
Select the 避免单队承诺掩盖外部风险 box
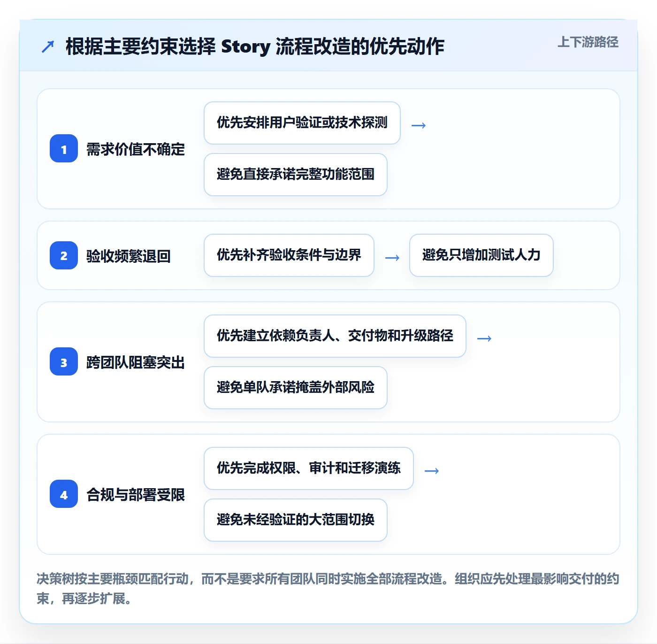pyautogui.click(x=296, y=388)
